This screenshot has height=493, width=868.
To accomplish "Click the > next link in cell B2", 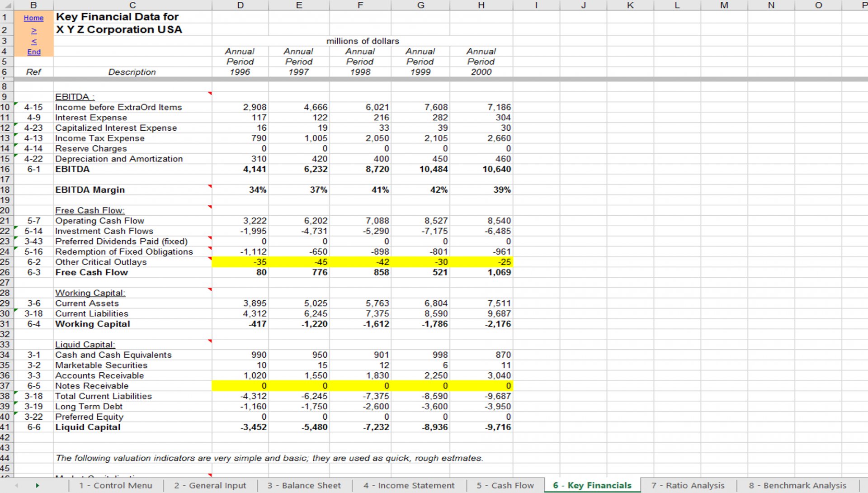I will [x=33, y=30].
